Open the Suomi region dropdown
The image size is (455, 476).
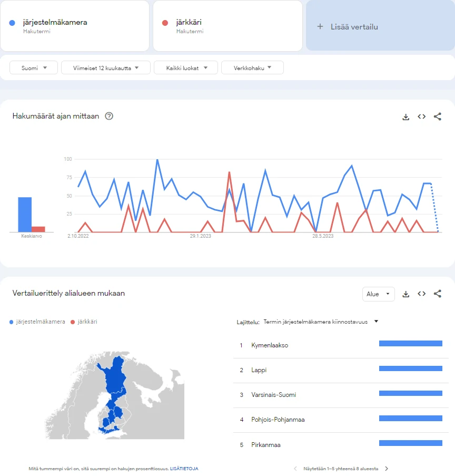point(33,67)
